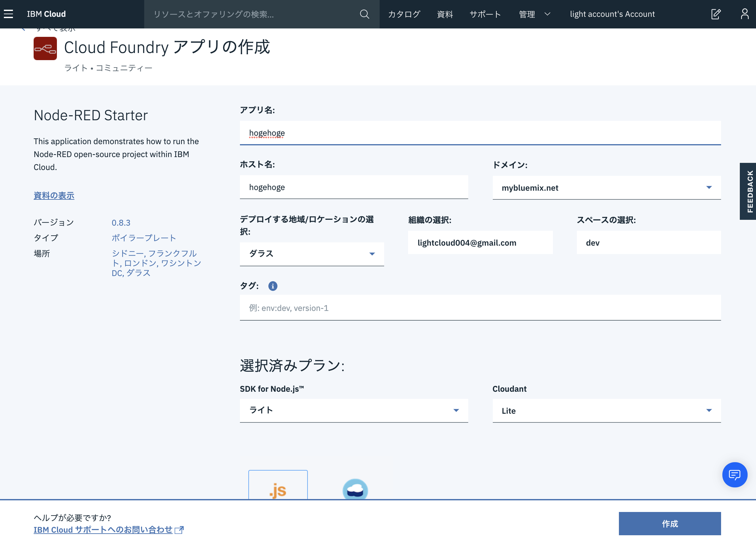This screenshot has height=543, width=756.
Task: Focus the アプリ名 input field
Action: click(x=480, y=133)
